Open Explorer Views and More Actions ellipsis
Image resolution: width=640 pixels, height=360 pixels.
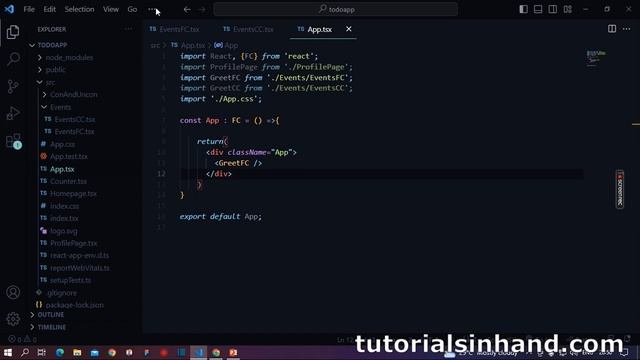coord(128,29)
